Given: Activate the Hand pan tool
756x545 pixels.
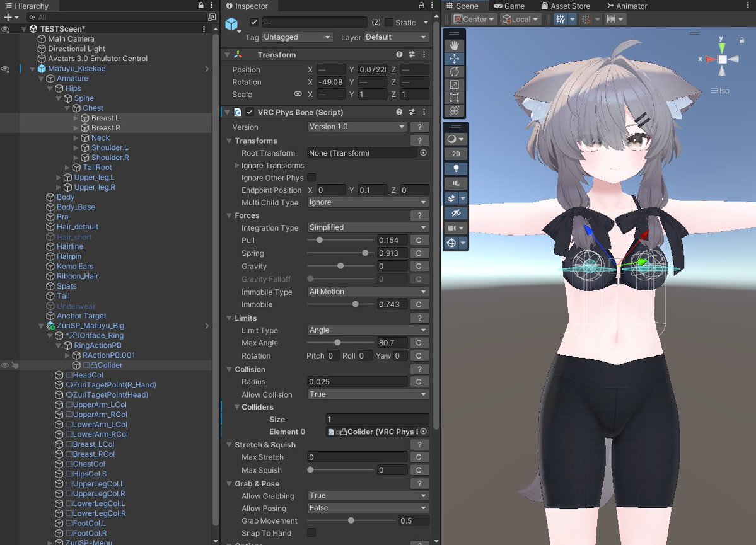Looking at the screenshot, I should coord(454,45).
